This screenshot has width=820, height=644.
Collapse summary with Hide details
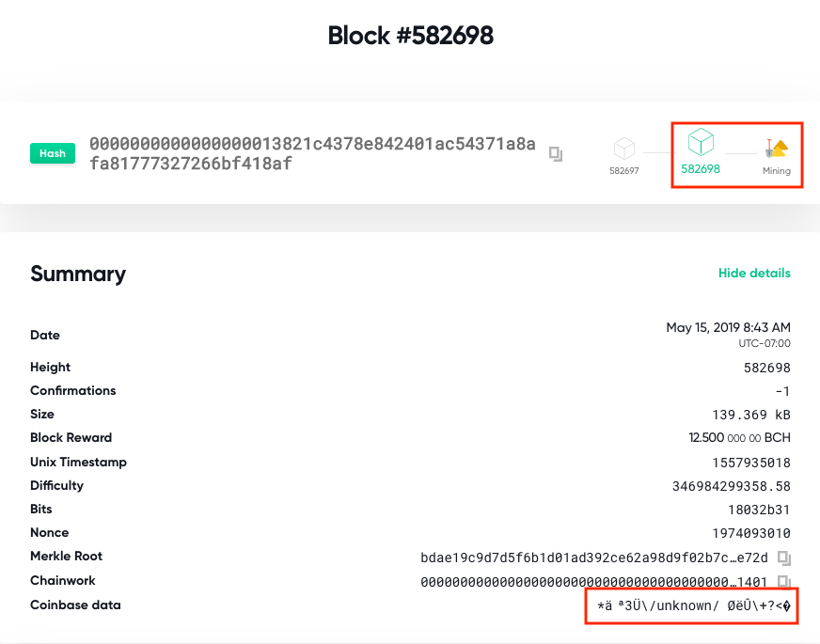pyautogui.click(x=754, y=274)
